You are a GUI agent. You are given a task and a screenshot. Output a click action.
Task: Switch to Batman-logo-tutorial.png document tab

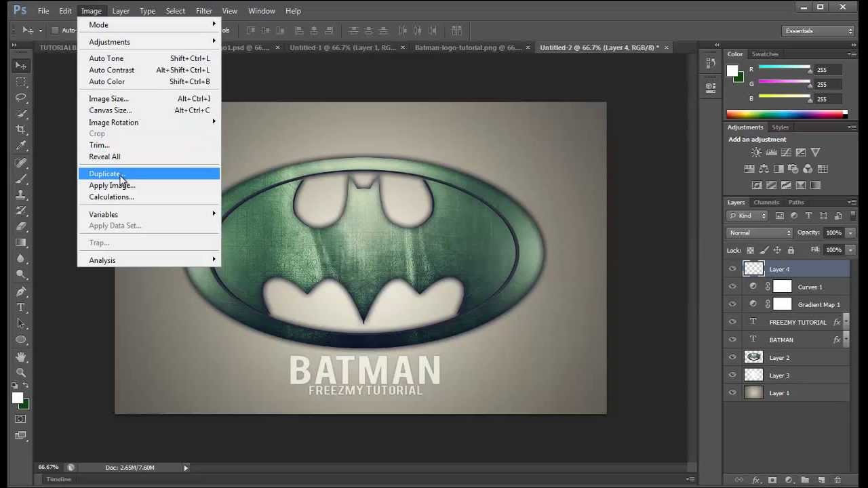(469, 47)
